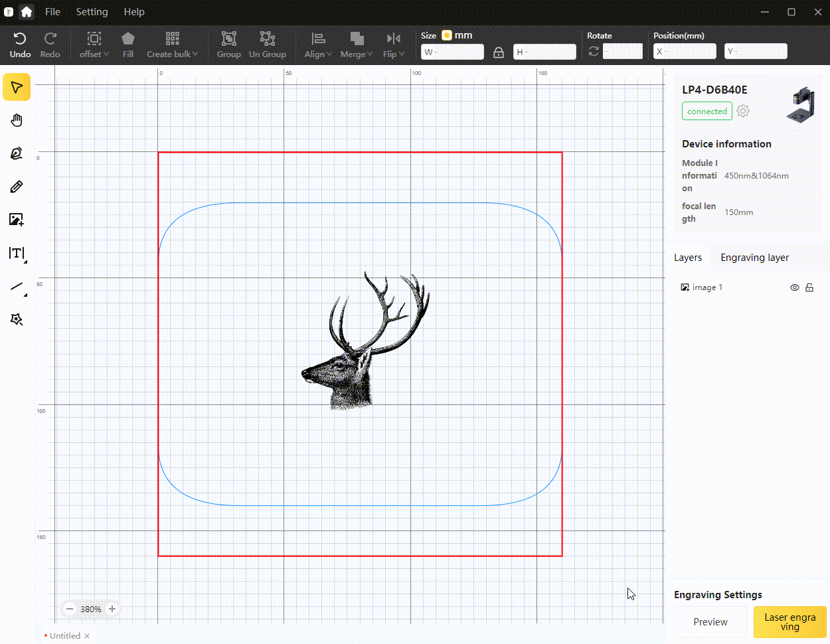The width and height of the screenshot is (830, 644).
Task: Select the image 1 layer
Action: 707,287
